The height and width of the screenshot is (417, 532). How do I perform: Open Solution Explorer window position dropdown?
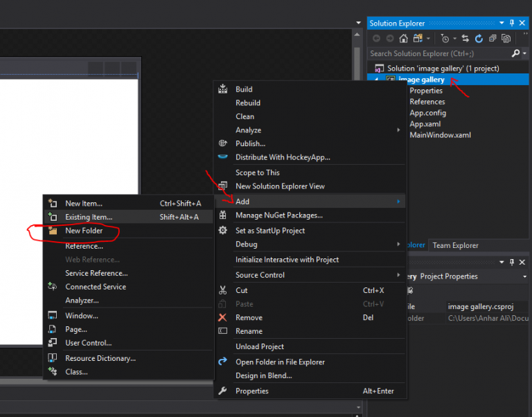502,23
